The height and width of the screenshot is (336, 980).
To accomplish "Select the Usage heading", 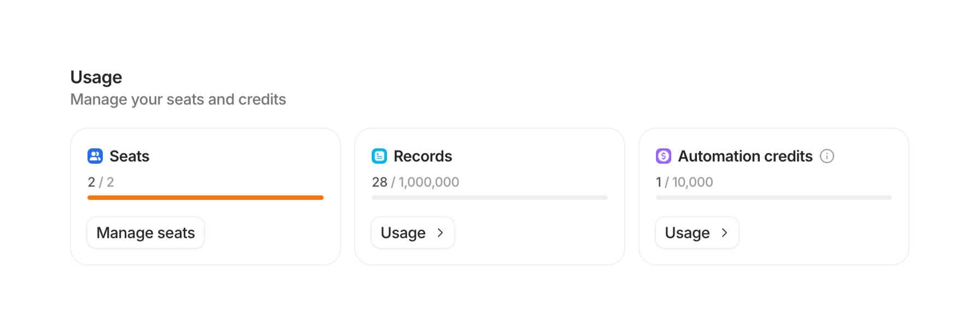I will point(96,77).
